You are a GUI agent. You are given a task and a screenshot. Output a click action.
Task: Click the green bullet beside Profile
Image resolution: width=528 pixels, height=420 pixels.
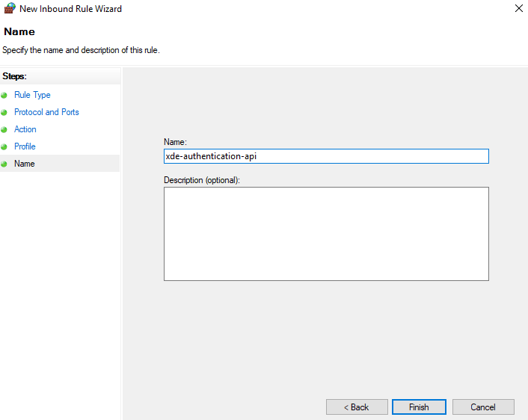pyautogui.click(x=4, y=146)
